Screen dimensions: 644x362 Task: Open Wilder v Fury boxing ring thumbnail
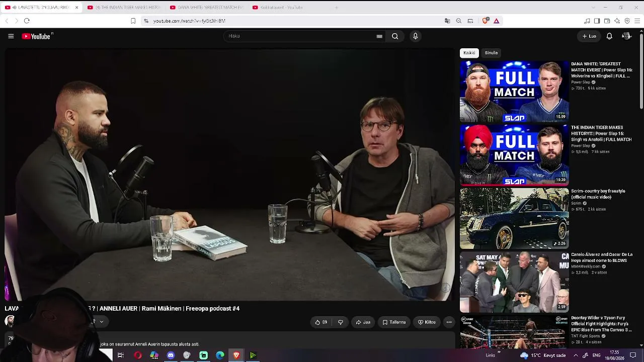click(514, 332)
